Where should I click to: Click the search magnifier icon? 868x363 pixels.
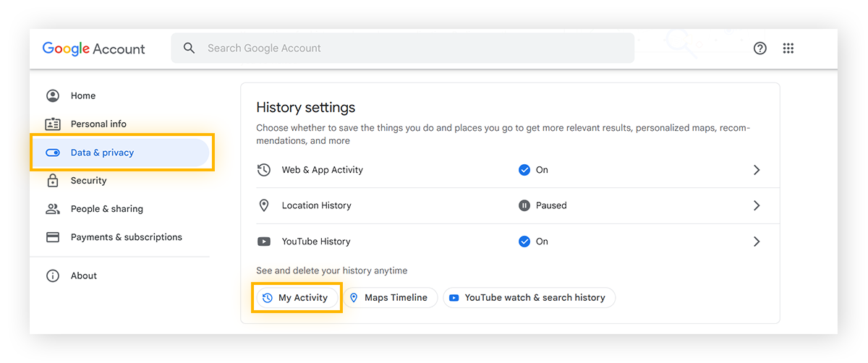(x=190, y=48)
